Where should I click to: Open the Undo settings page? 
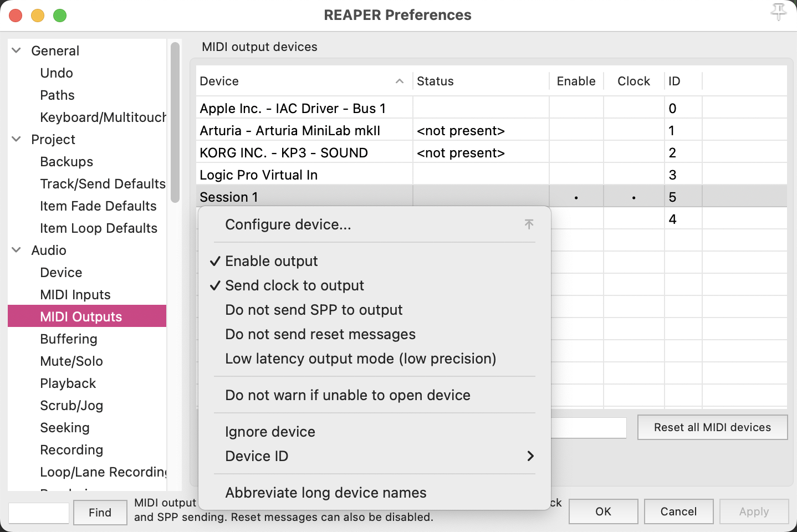tap(57, 73)
